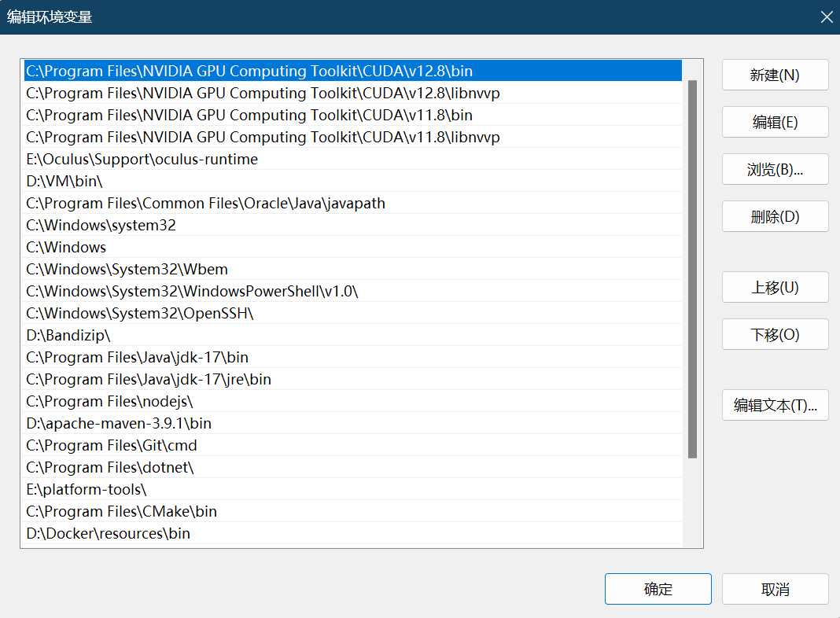Select C:\Program Files\CMake\bin entry
Image resolution: width=840 pixels, height=618 pixels.
353,511
